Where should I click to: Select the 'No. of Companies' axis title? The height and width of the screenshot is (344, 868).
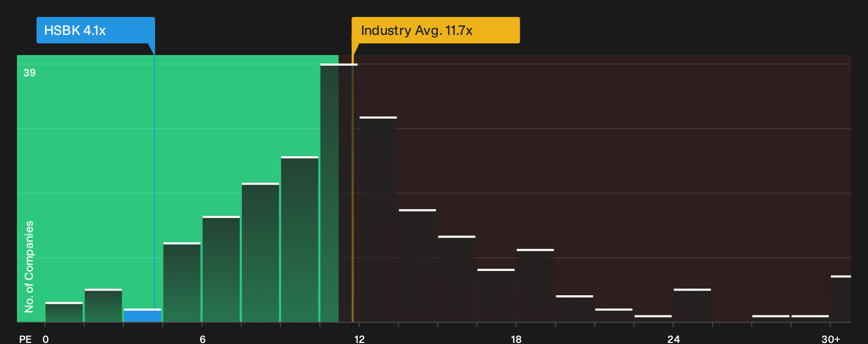click(x=29, y=267)
